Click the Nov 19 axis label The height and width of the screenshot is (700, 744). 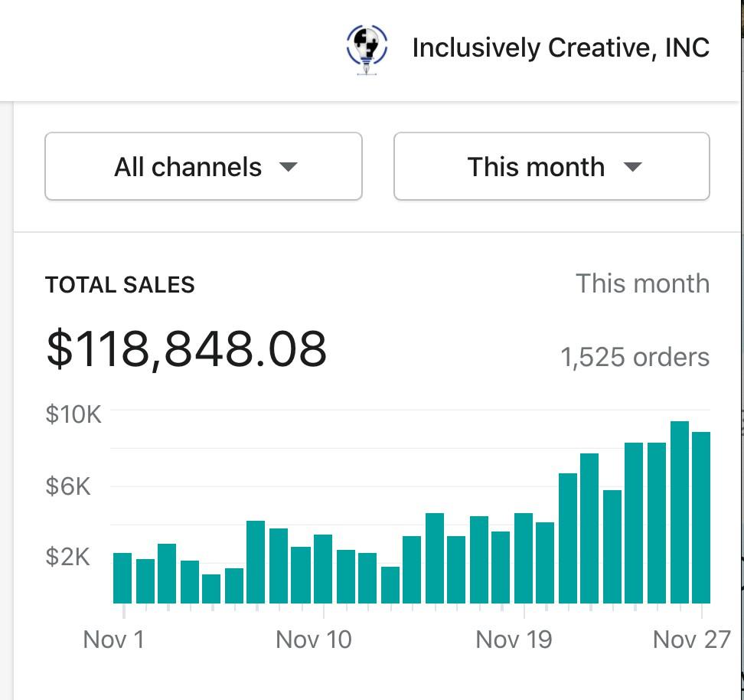click(x=514, y=639)
